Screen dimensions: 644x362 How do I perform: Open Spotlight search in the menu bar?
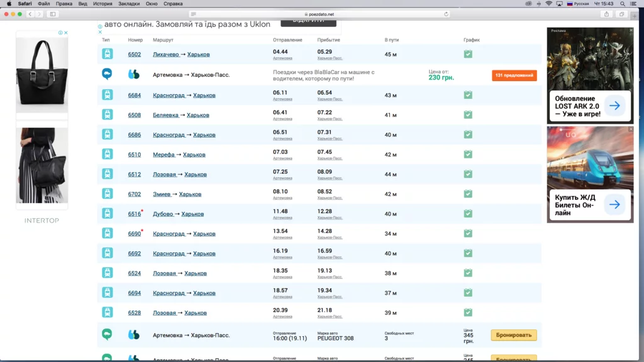click(x=622, y=4)
